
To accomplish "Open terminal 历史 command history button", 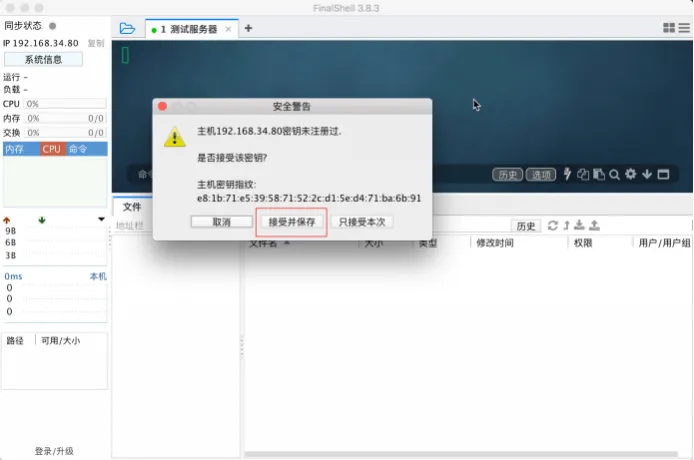I will click(x=507, y=175).
